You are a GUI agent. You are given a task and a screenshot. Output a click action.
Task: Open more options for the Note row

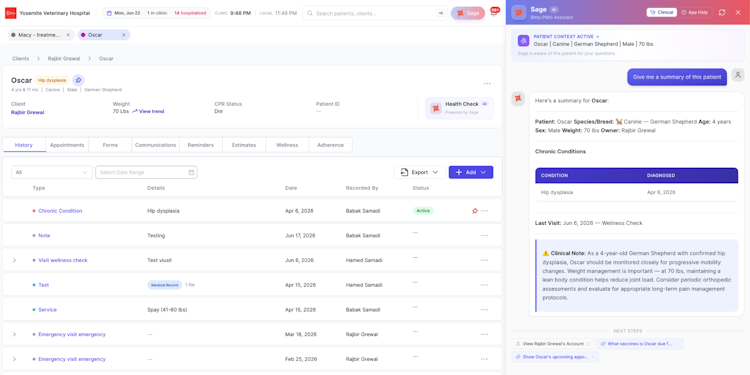click(x=484, y=235)
